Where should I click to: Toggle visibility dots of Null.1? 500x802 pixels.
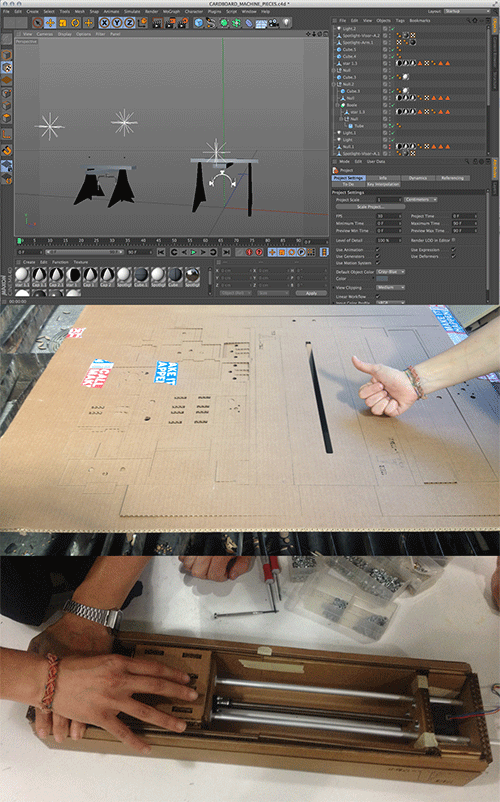coord(390,147)
